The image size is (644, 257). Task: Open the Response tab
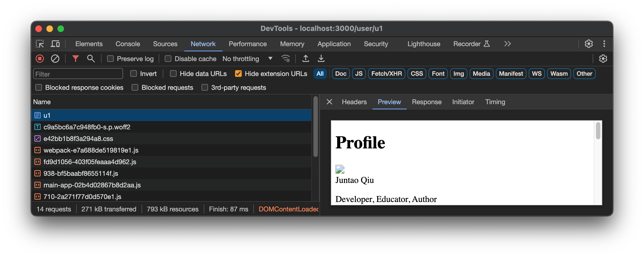(427, 102)
